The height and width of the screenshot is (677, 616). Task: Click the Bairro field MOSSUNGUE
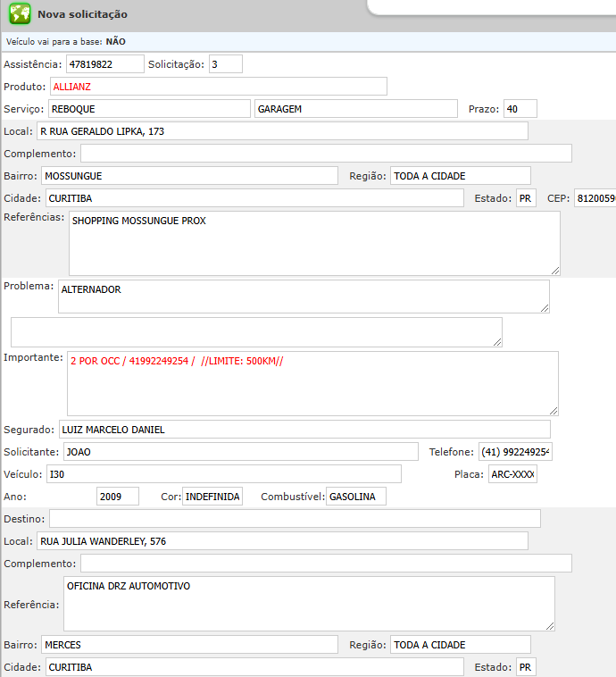pos(189,176)
